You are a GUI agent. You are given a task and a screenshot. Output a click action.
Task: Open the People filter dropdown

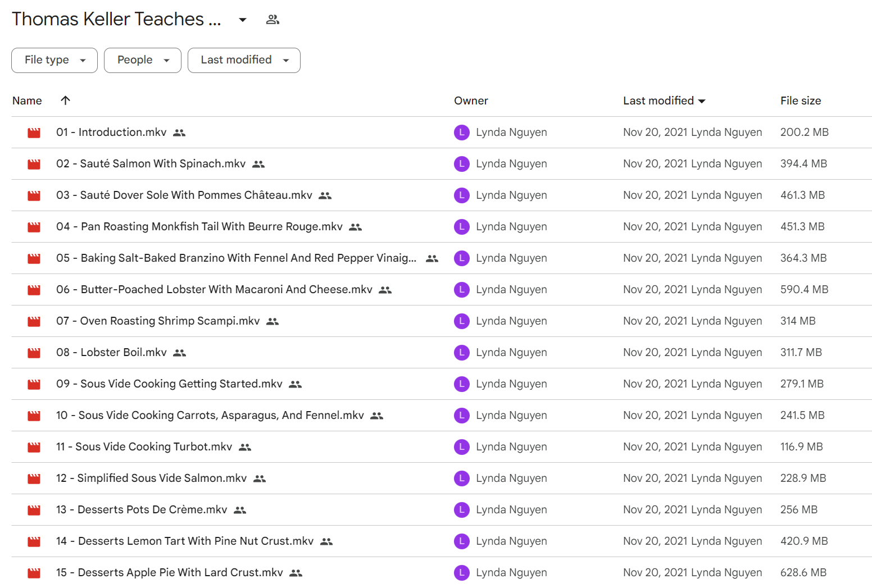tap(143, 60)
